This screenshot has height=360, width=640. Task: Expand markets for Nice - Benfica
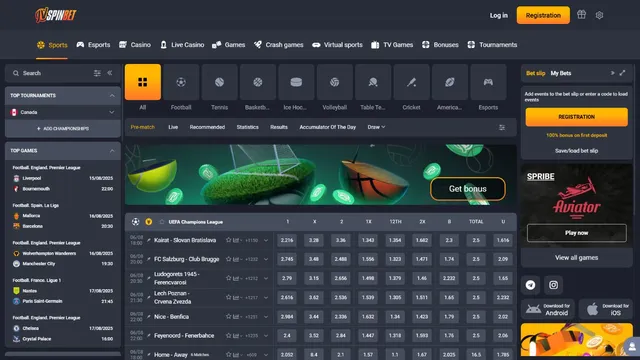point(266,317)
